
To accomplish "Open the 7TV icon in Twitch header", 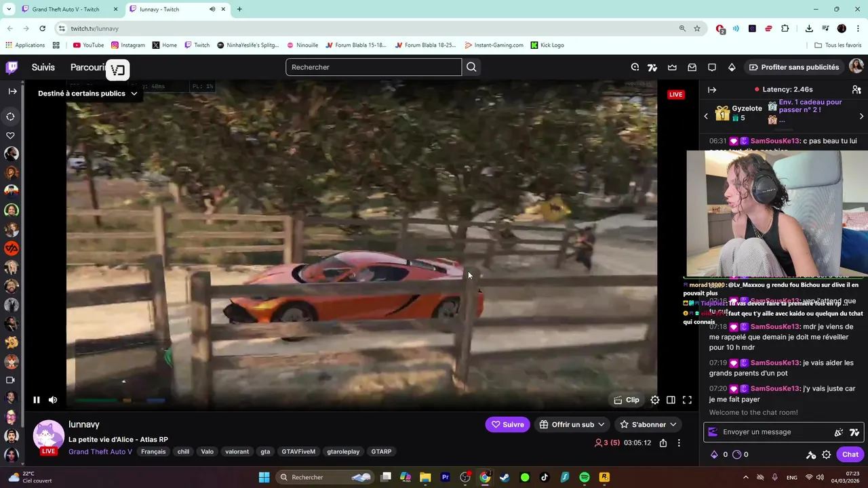I will pyautogui.click(x=652, y=67).
